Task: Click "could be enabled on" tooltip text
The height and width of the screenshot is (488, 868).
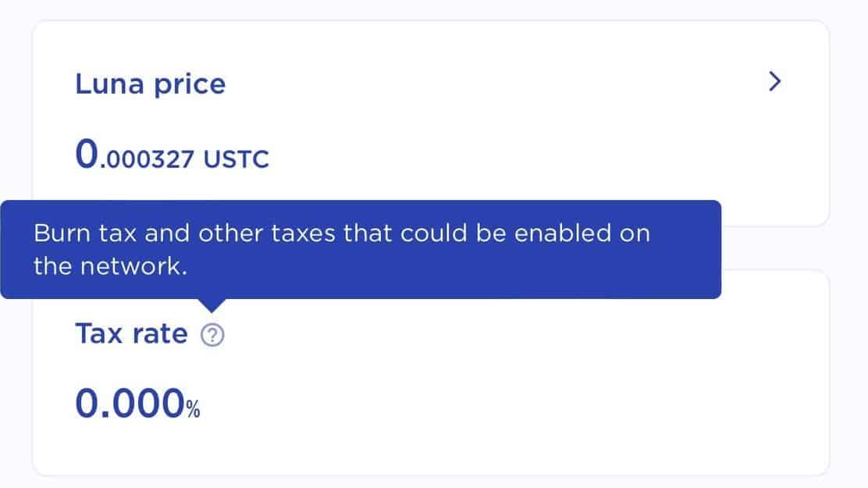Action: coord(525,233)
